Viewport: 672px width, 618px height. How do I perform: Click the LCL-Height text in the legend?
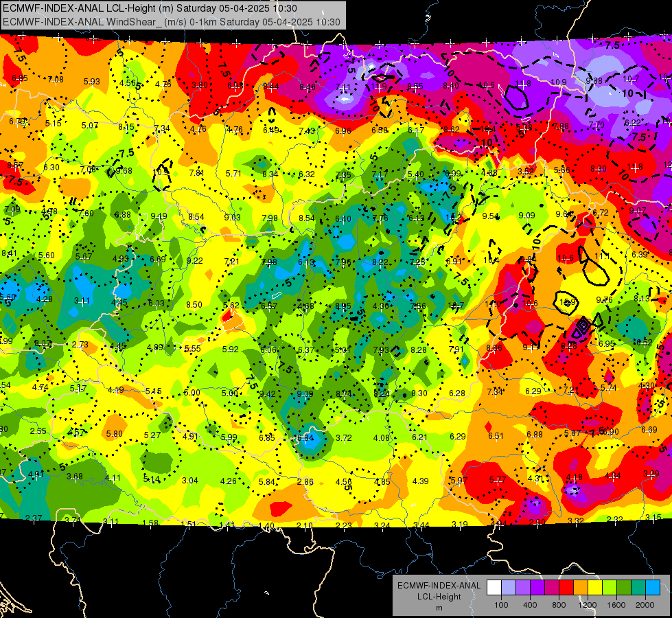[x=439, y=597]
